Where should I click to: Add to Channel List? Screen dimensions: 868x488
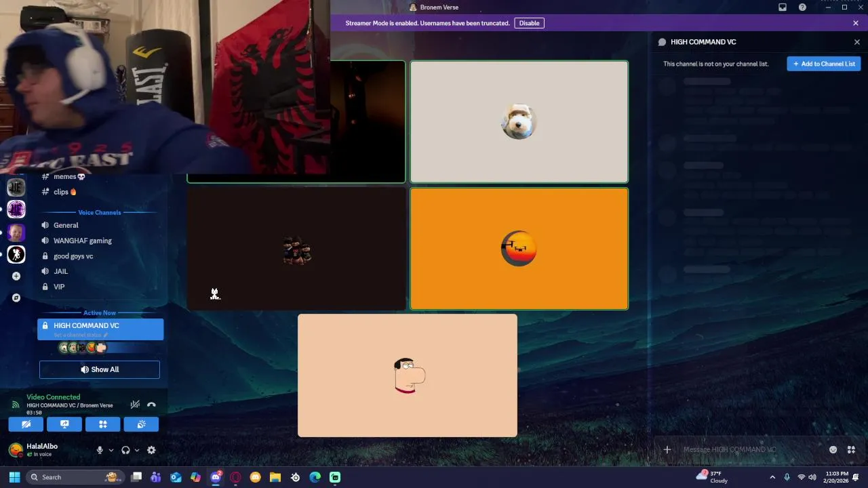[824, 64]
